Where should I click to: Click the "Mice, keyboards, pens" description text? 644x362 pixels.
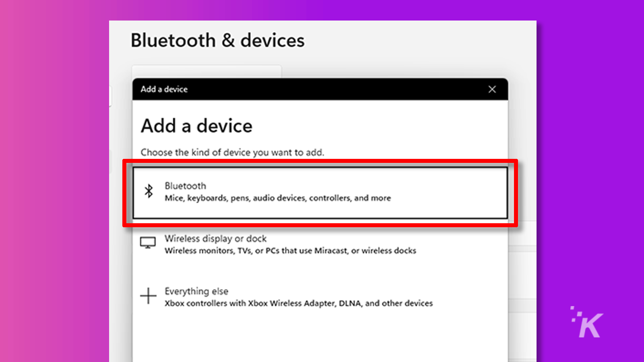278,198
